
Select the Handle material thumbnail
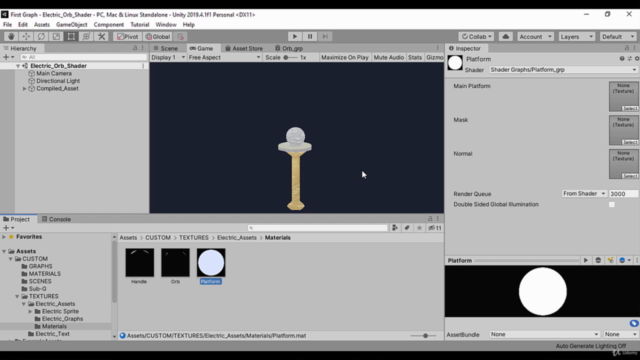coord(140,262)
